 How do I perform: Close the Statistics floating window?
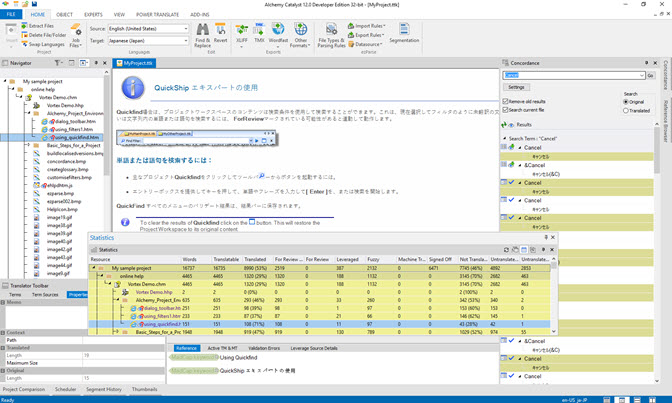(x=553, y=237)
